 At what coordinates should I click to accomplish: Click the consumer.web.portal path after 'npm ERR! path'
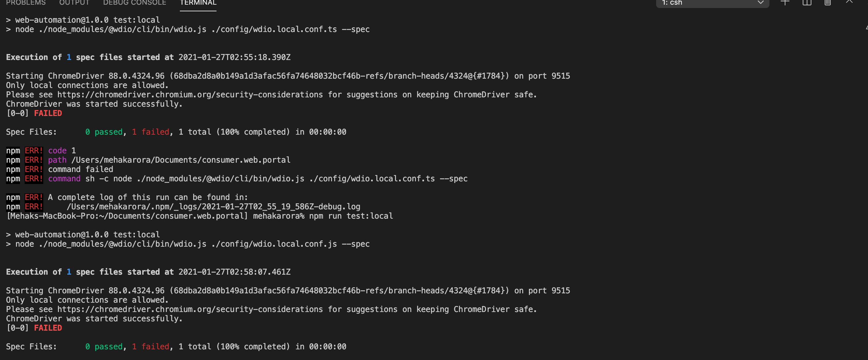click(181, 160)
